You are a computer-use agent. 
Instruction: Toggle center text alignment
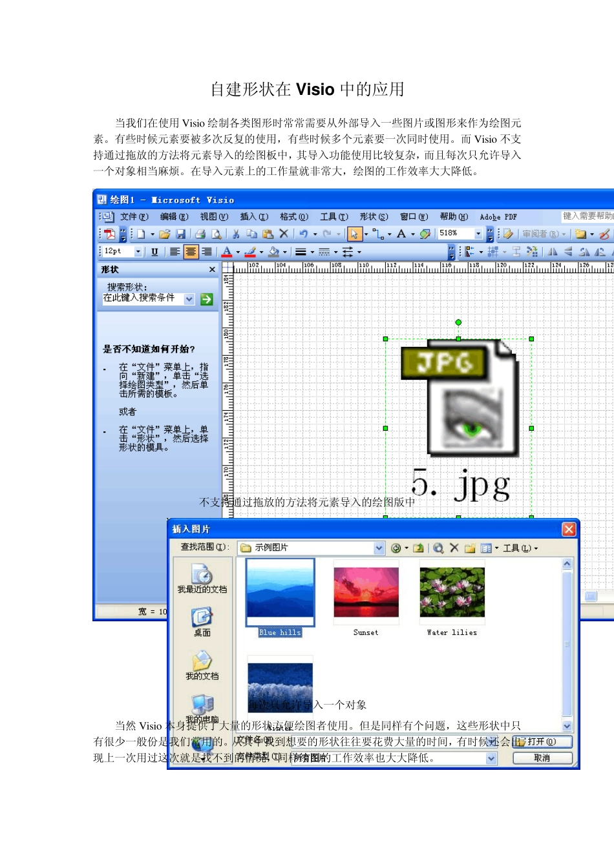click(191, 252)
